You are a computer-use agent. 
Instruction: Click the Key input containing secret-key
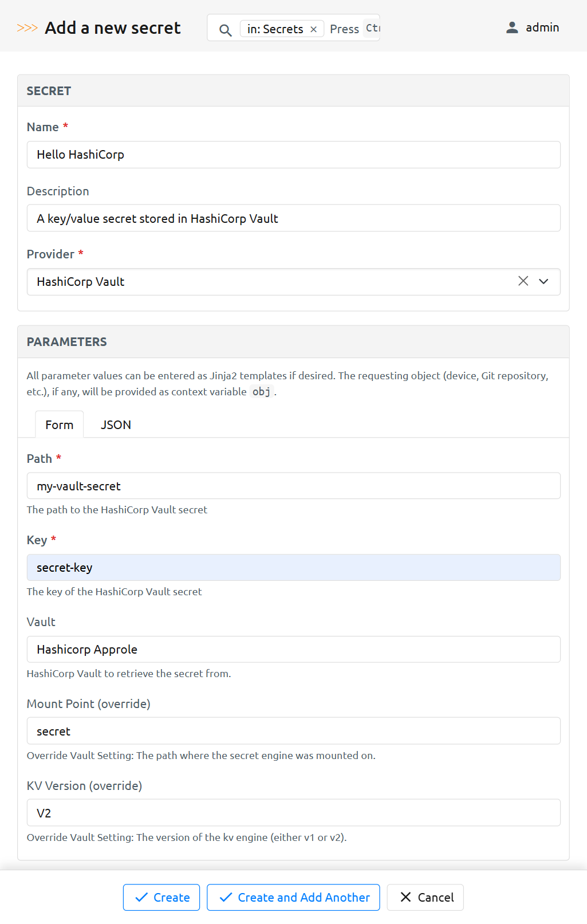(x=293, y=568)
